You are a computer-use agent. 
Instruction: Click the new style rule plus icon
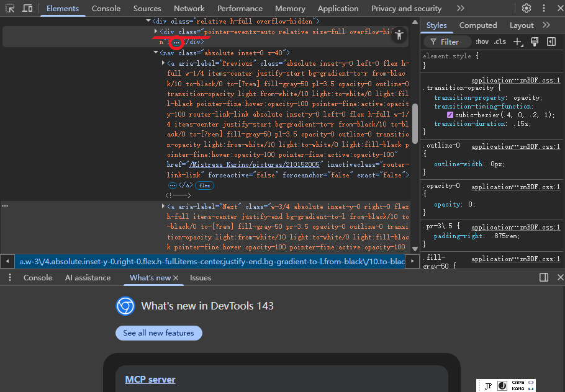click(x=517, y=42)
